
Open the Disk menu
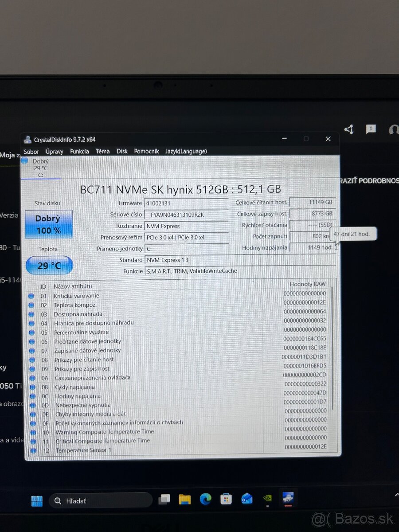(122, 151)
